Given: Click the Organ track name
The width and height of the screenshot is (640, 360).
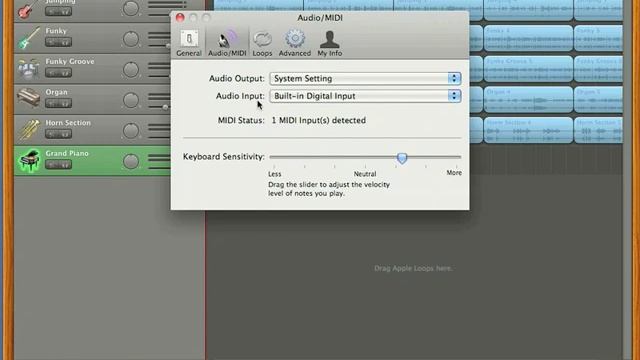Looking at the screenshot, I should point(56,92).
